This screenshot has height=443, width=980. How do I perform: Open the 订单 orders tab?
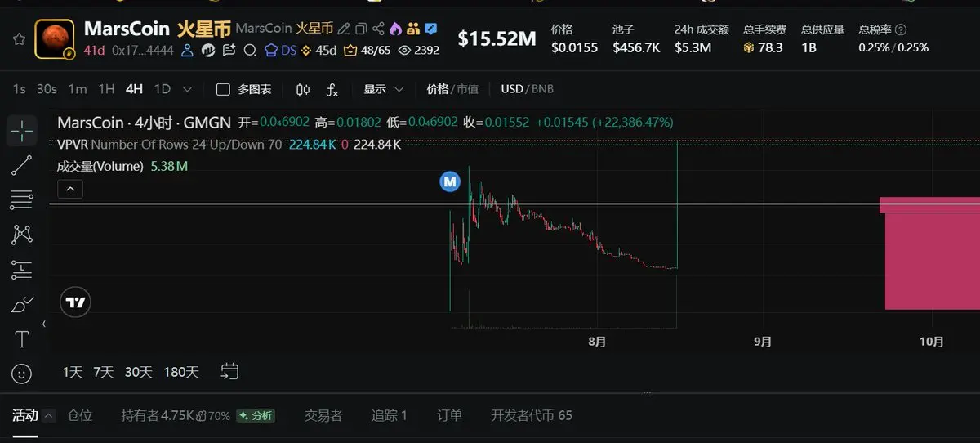(x=450, y=415)
